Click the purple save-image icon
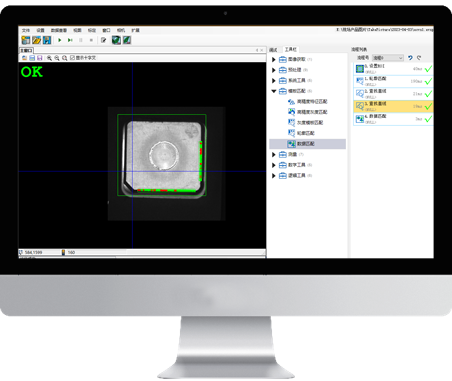Screen dimensions: 452x381 pos(40,58)
